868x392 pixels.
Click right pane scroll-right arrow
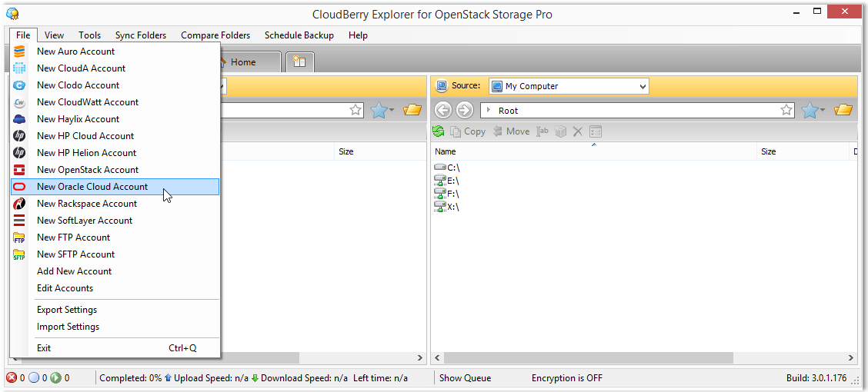tap(852, 357)
